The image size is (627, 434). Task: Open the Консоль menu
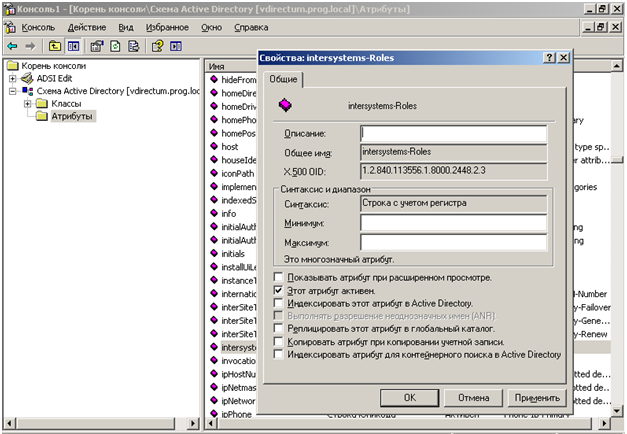[38, 27]
